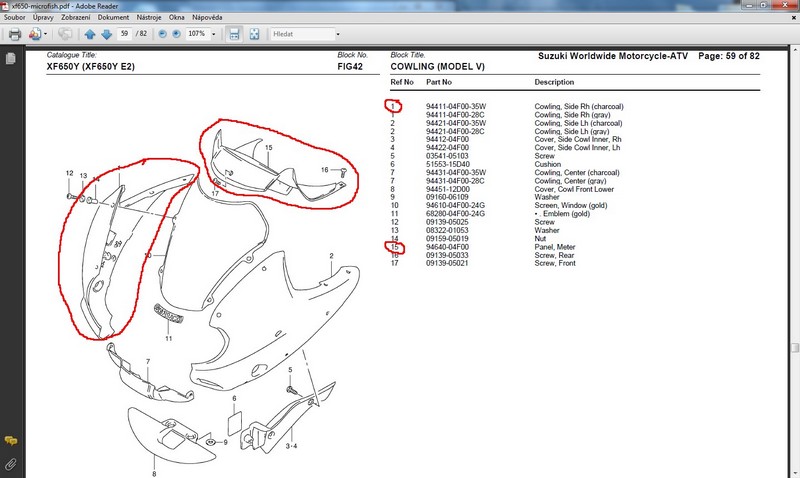Open the Okna menu
800x478 pixels.
click(177, 17)
